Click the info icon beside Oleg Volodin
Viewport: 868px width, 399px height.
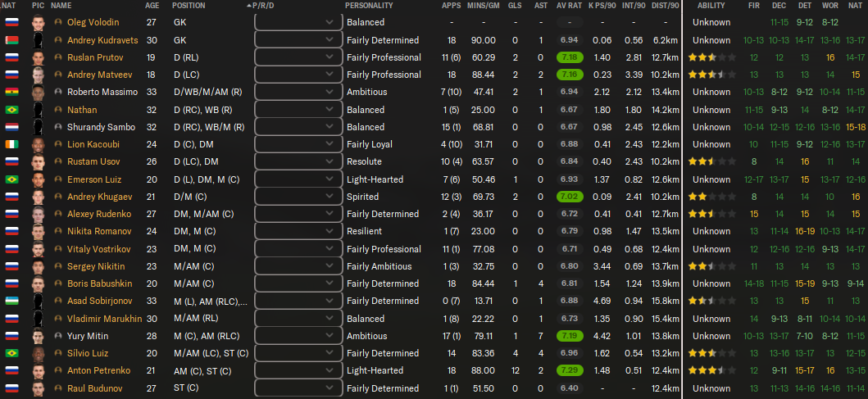(x=58, y=23)
